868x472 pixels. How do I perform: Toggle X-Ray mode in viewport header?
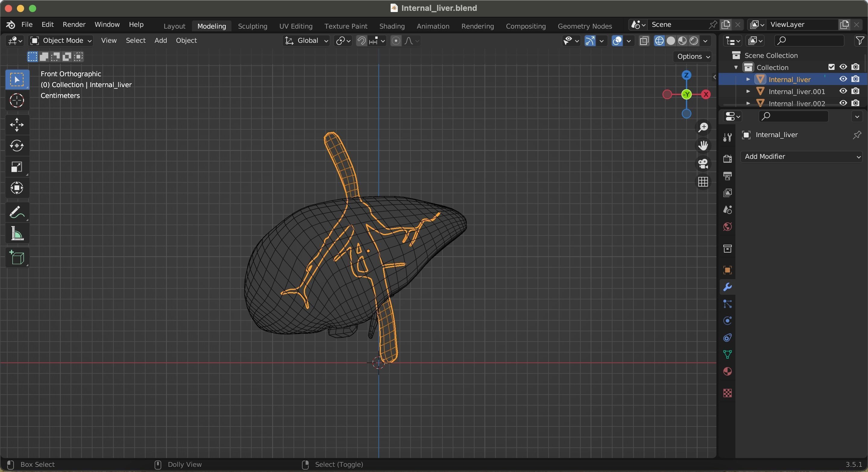click(644, 41)
